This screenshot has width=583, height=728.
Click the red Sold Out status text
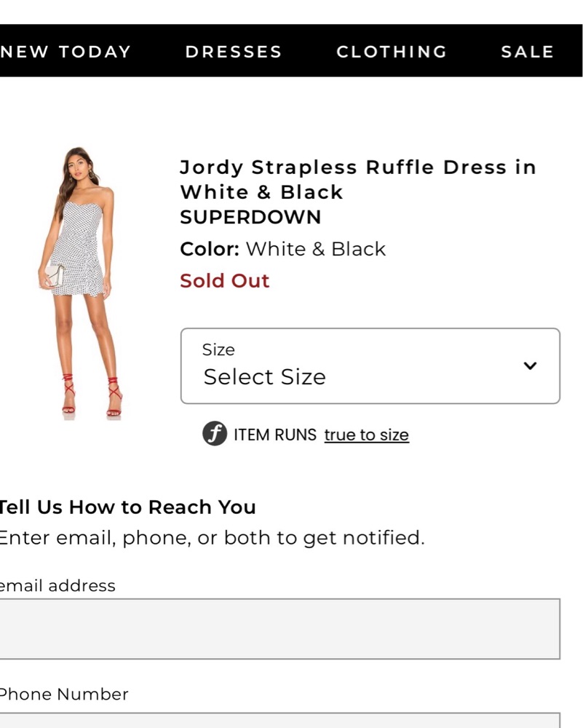click(225, 280)
